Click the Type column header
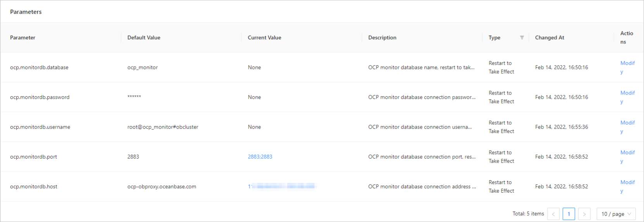 pyautogui.click(x=494, y=38)
